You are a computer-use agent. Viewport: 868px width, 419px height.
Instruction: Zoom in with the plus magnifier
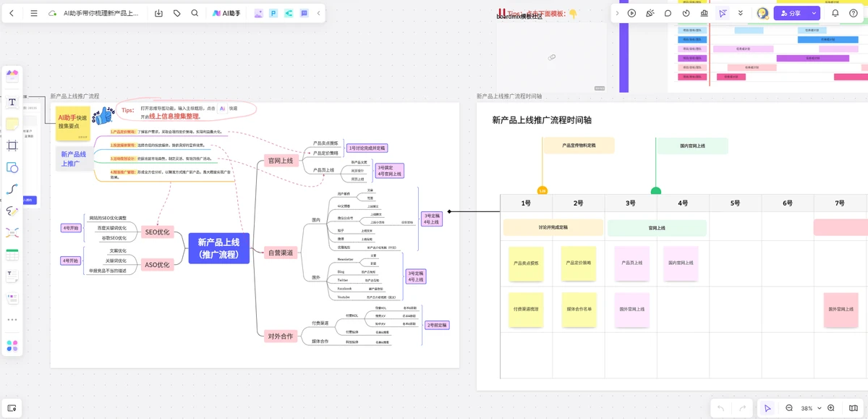831,408
